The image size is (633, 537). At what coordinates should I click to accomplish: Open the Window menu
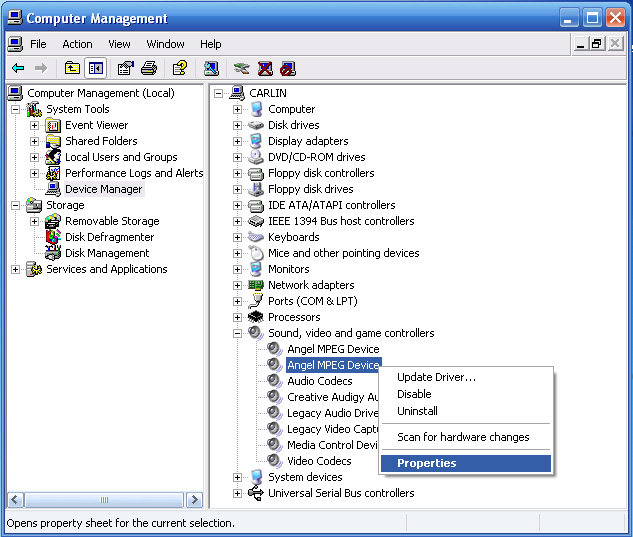pyautogui.click(x=165, y=44)
